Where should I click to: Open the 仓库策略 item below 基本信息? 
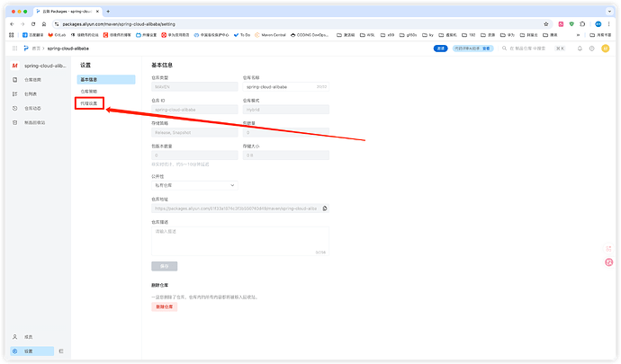tap(89, 92)
